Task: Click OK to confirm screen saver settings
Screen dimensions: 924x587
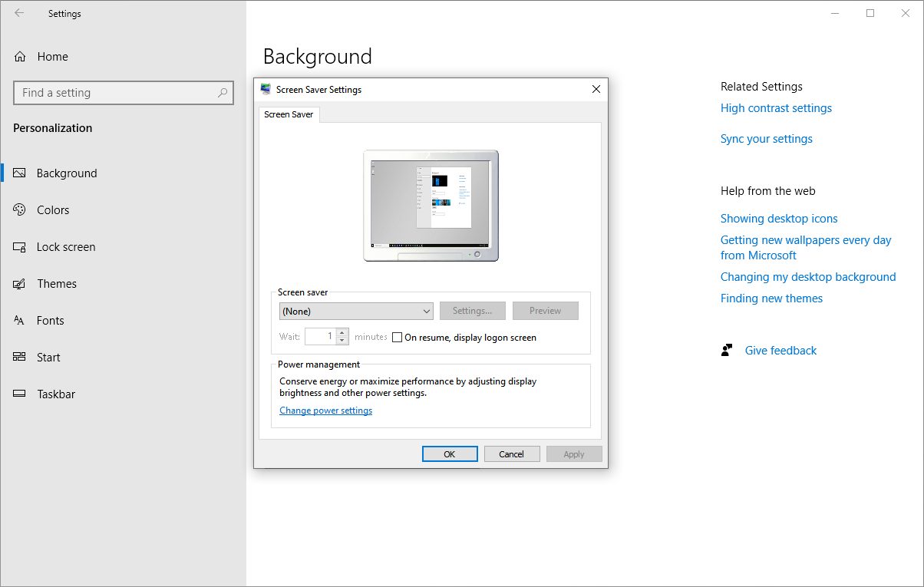Action: [450, 453]
